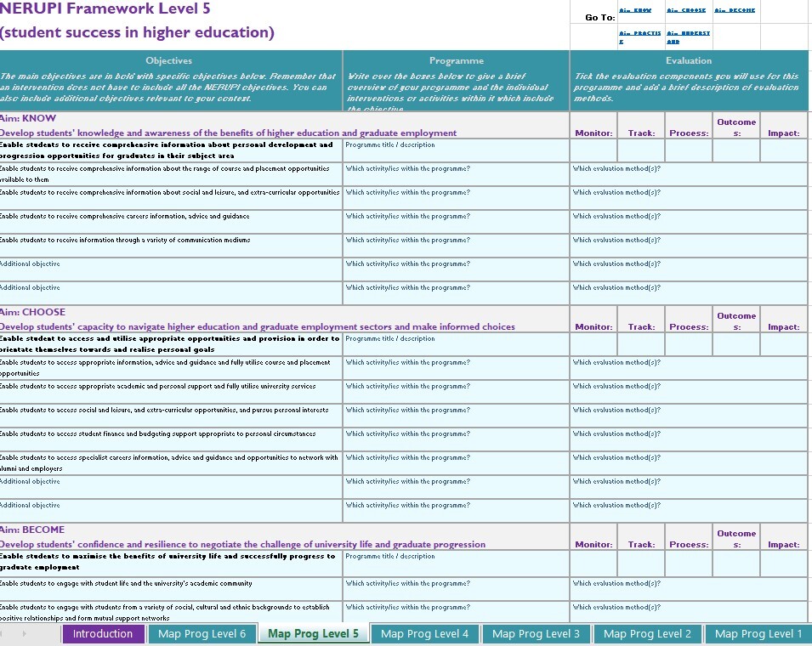Image resolution: width=812 pixels, height=646 pixels.
Task: Switch to Map Prog Level 3 sheet
Action: [x=536, y=634]
